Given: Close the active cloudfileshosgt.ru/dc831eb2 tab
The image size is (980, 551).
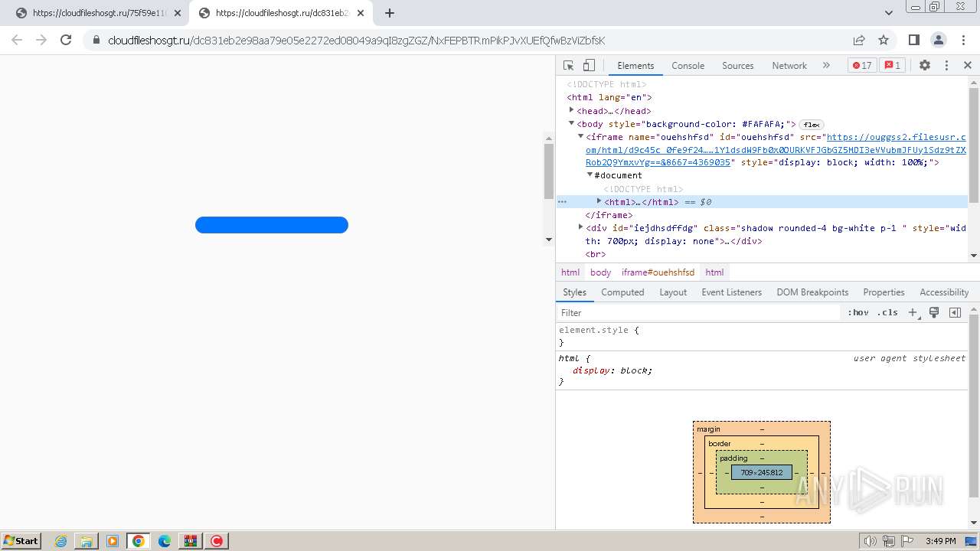Looking at the screenshot, I should [x=361, y=13].
